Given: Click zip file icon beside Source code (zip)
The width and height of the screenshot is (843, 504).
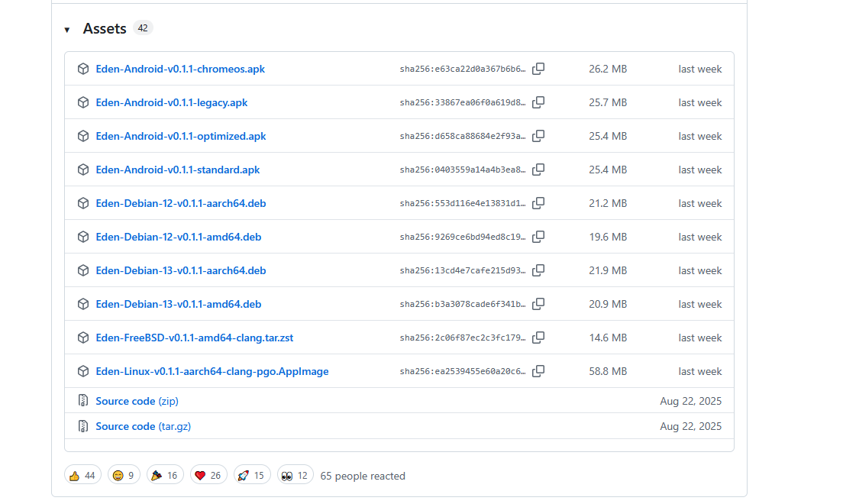Looking at the screenshot, I should click(x=83, y=401).
